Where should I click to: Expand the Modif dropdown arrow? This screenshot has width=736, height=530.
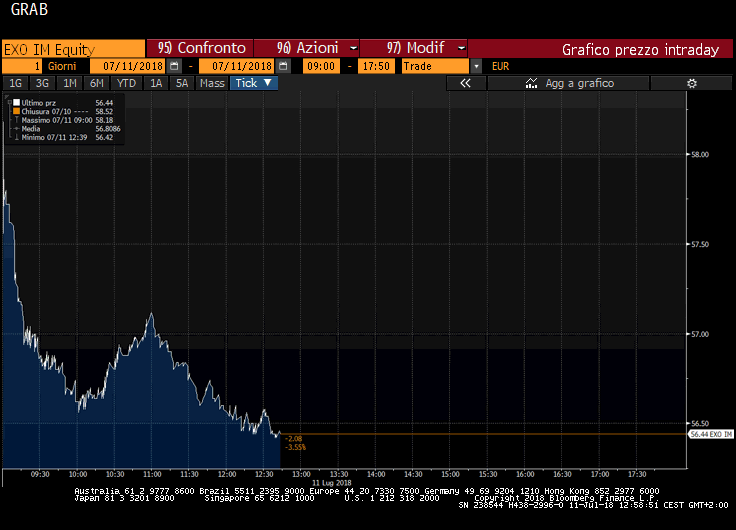[461, 48]
